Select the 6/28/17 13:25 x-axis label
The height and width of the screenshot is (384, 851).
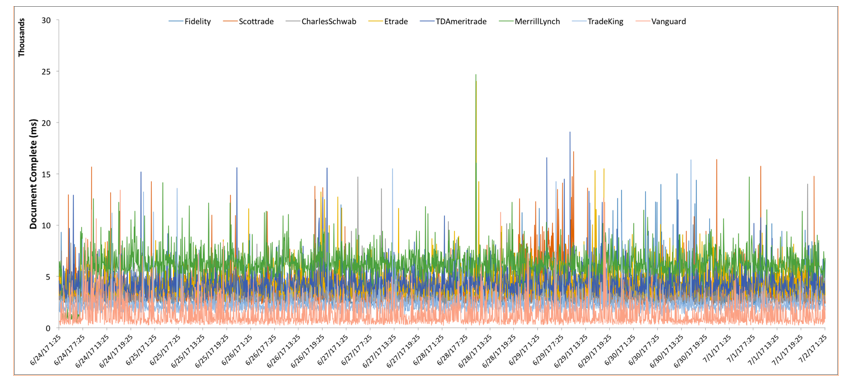(475, 351)
